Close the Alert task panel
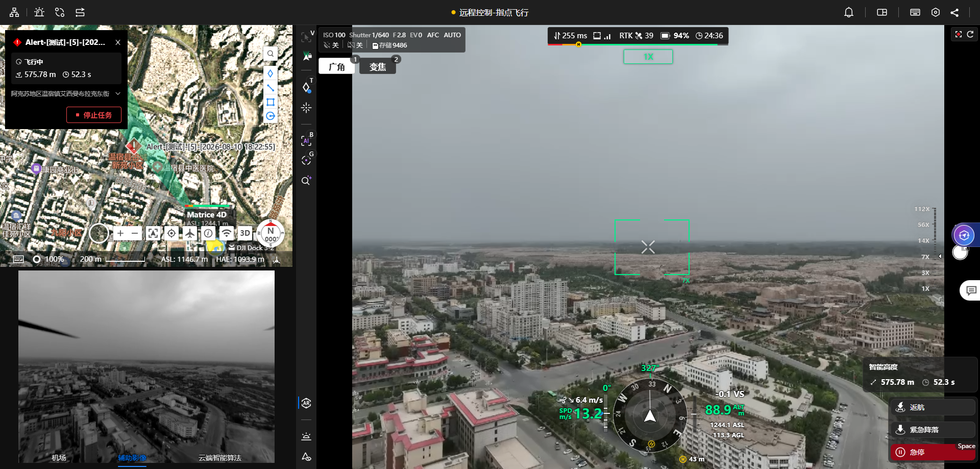 [118, 42]
